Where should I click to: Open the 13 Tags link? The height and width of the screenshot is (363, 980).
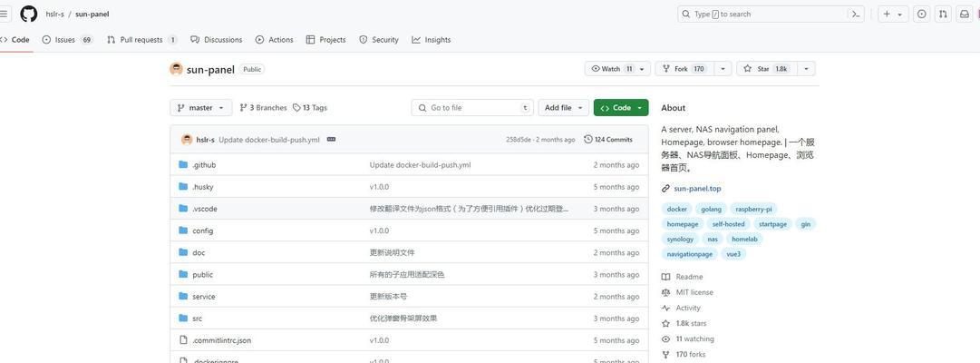tap(310, 108)
